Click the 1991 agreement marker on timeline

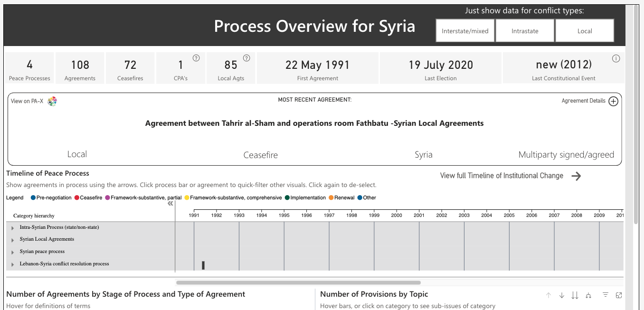click(203, 265)
